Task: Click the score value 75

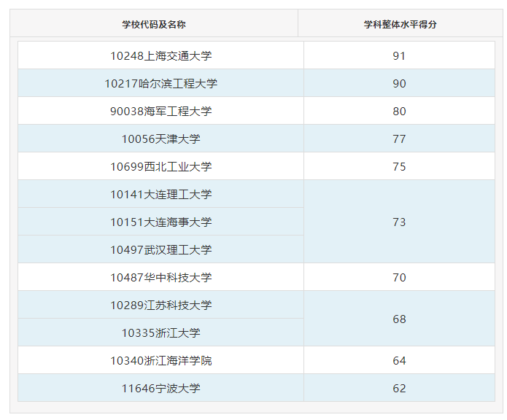Action: point(399,167)
